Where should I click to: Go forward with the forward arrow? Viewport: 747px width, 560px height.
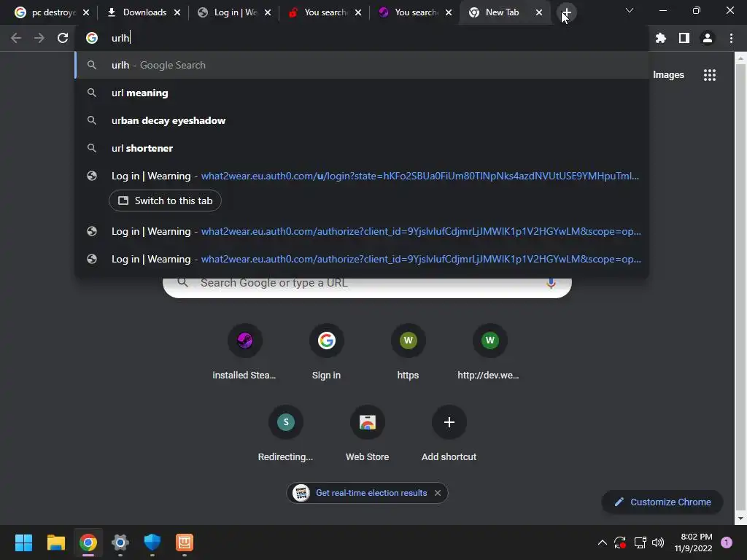point(39,38)
